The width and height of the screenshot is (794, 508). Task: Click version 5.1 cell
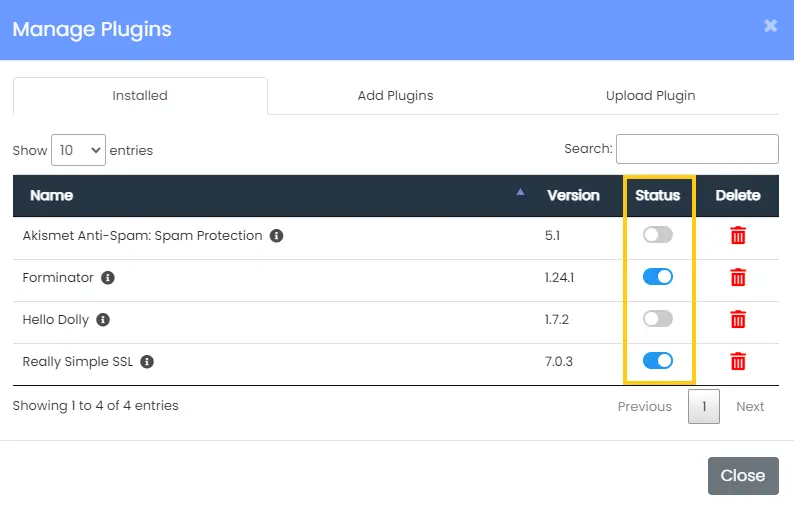click(552, 236)
